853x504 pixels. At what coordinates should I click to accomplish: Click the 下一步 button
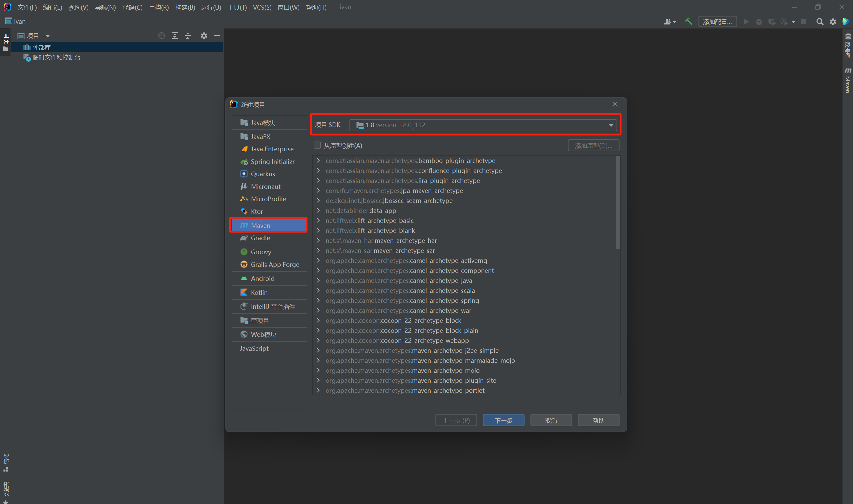click(x=503, y=420)
